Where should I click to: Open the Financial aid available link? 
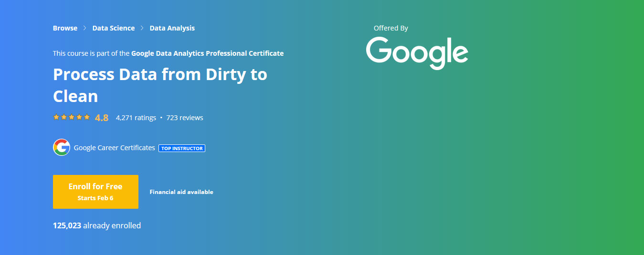tap(181, 192)
